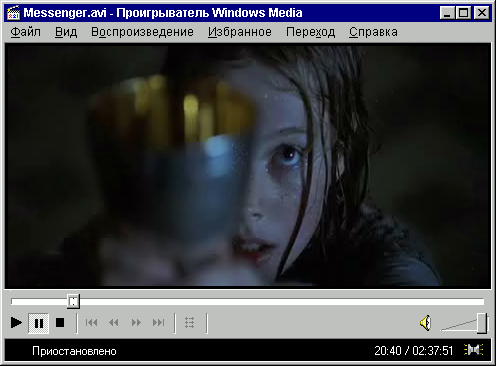The width and height of the screenshot is (496, 366).
Task: Mute sound using the speaker icon
Action: click(x=425, y=323)
